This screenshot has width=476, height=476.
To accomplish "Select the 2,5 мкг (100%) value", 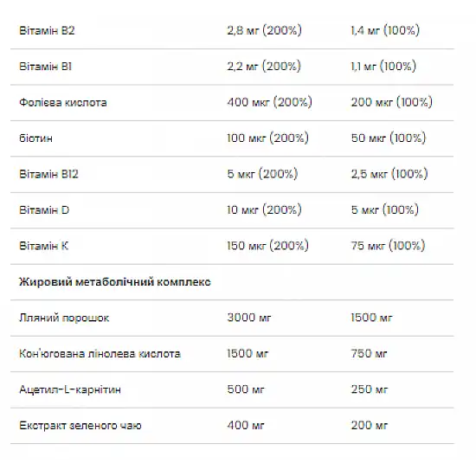I will click(389, 174).
